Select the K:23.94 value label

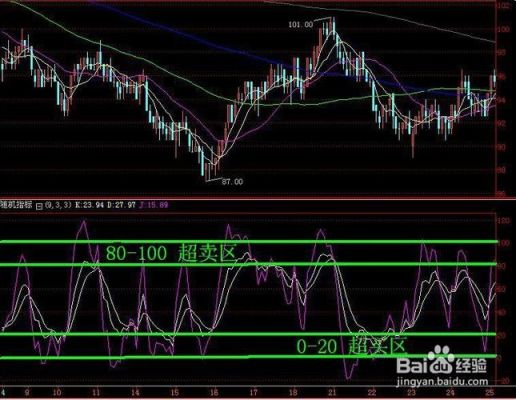pyautogui.click(x=90, y=205)
